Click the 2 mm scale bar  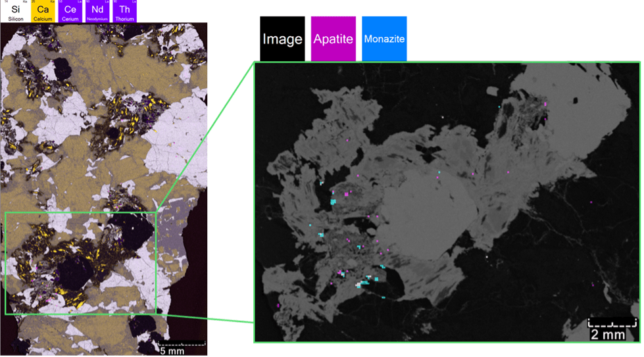[x=612, y=329]
